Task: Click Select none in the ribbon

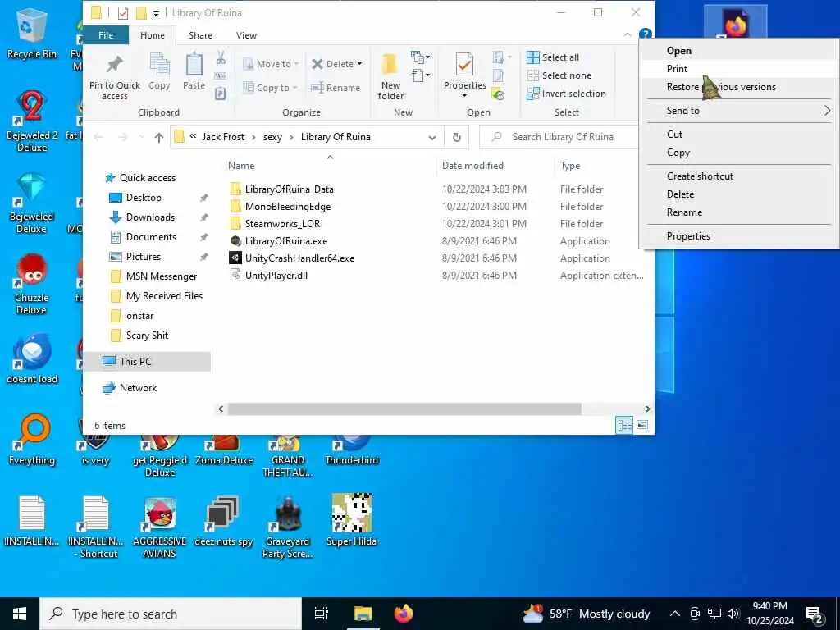Action: click(x=559, y=75)
